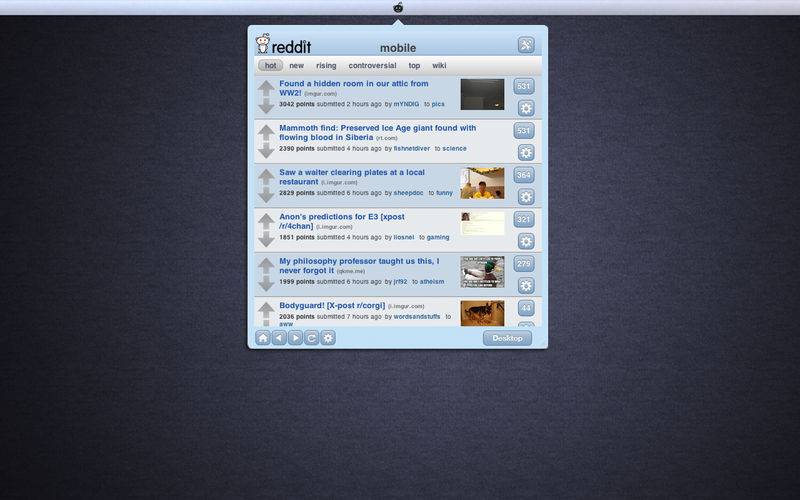Go to the science subreddit link
The height and width of the screenshot is (500, 800).
pos(454,148)
